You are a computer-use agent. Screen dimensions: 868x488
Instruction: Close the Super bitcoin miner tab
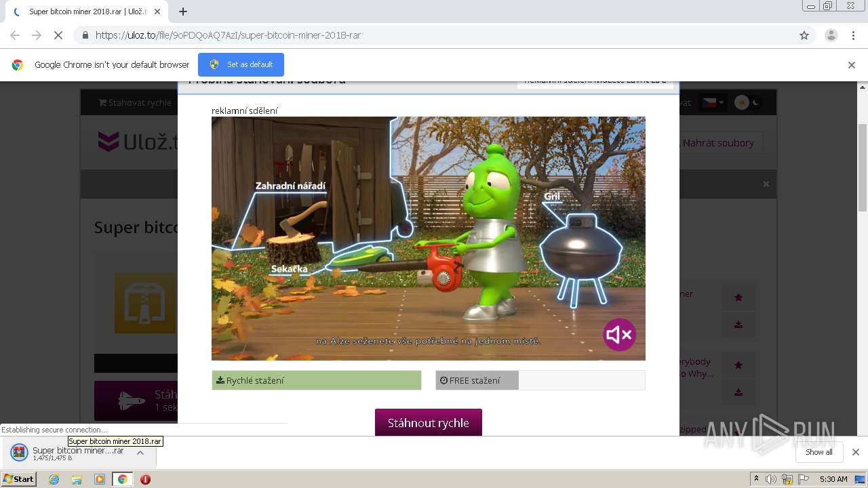[157, 12]
